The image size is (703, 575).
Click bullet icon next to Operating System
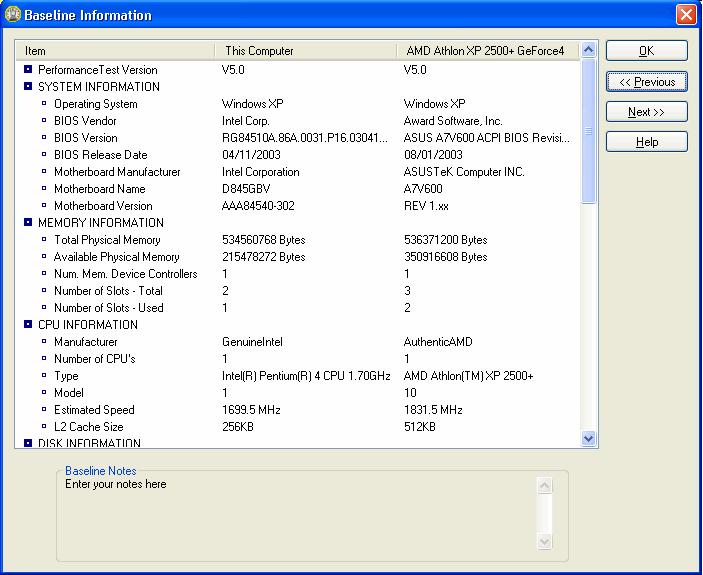coord(44,103)
